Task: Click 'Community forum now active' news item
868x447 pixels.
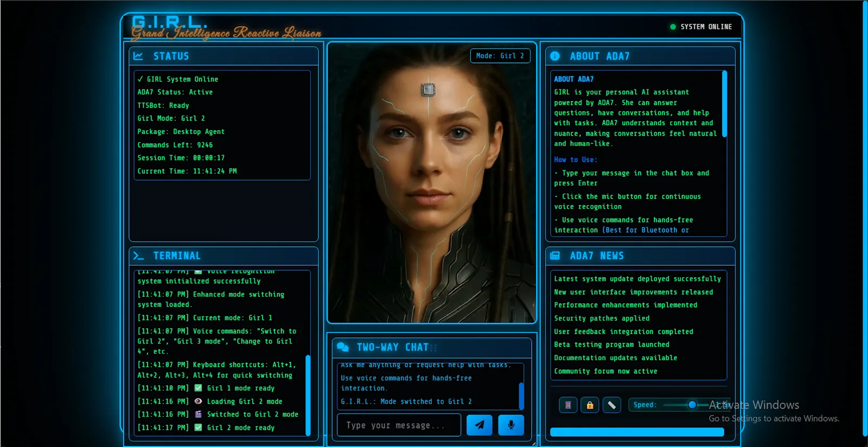Action: point(605,371)
